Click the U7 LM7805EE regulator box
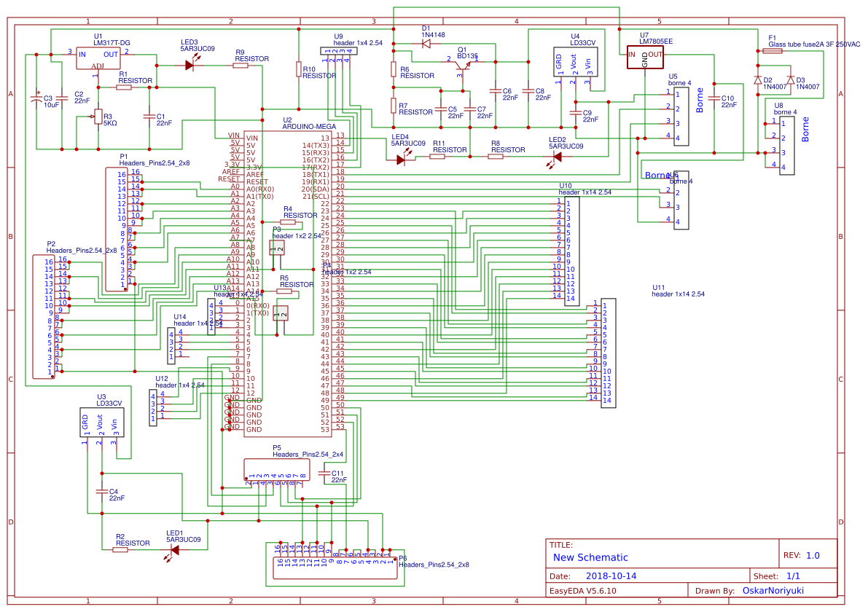The image size is (868, 612). click(x=645, y=58)
